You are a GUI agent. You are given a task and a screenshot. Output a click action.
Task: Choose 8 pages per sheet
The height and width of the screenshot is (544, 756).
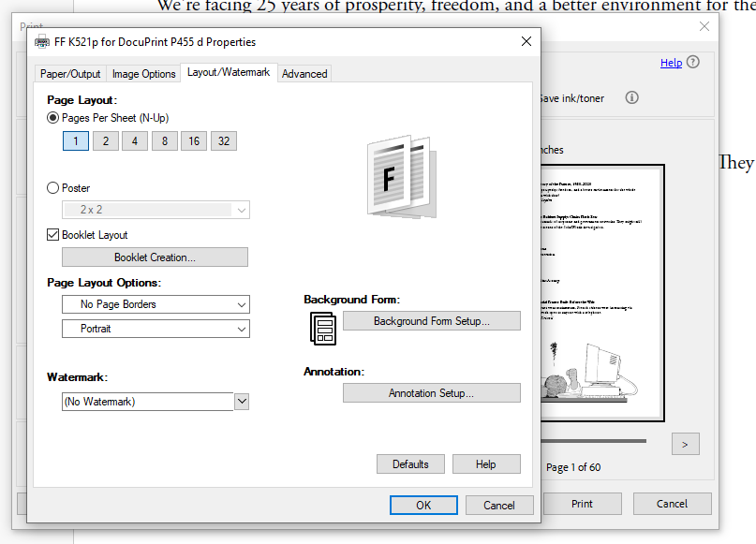165,141
